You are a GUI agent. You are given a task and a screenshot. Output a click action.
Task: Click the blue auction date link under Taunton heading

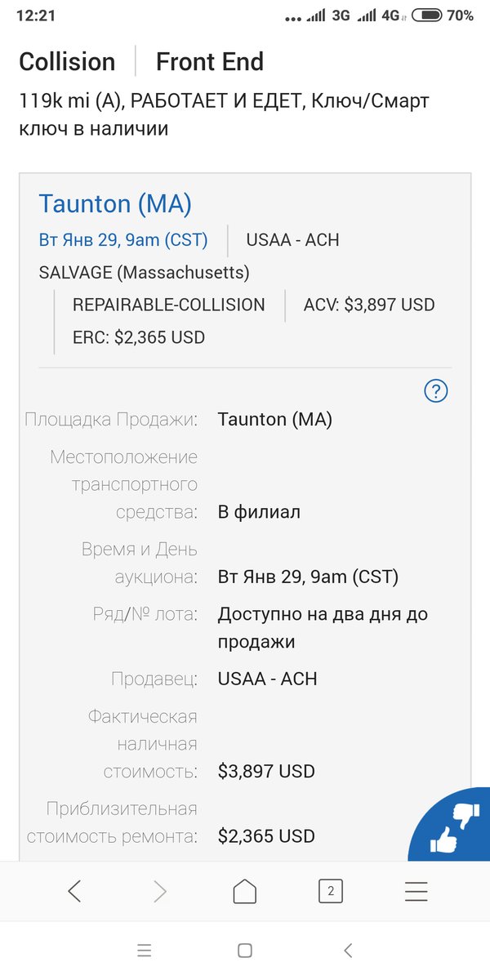click(123, 240)
